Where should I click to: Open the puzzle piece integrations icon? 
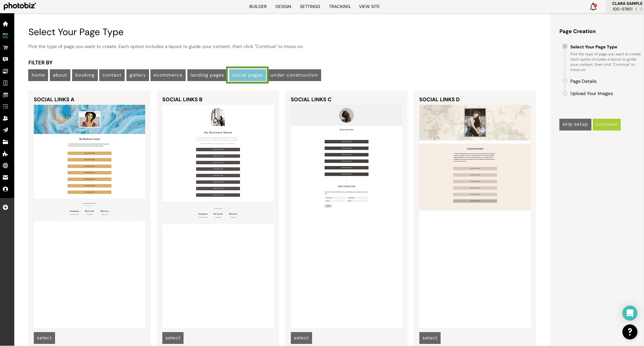pos(5,154)
